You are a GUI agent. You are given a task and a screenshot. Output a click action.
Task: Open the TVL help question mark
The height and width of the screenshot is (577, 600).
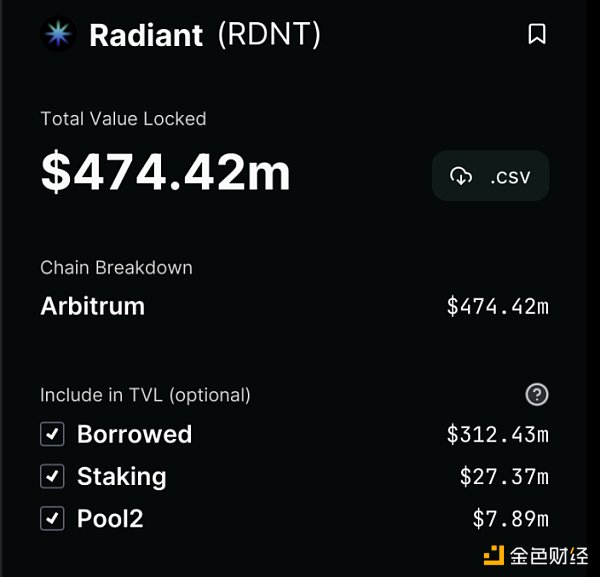(537, 395)
